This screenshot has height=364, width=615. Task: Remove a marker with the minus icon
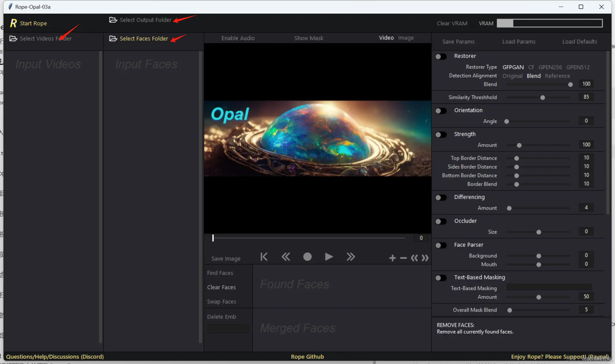(x=403, y=258)
